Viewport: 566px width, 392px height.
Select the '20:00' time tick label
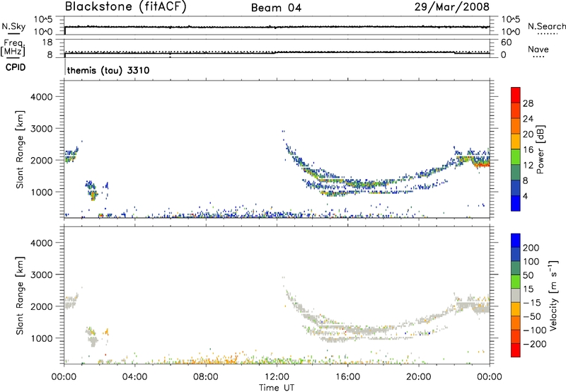click(x=419, y=377)
